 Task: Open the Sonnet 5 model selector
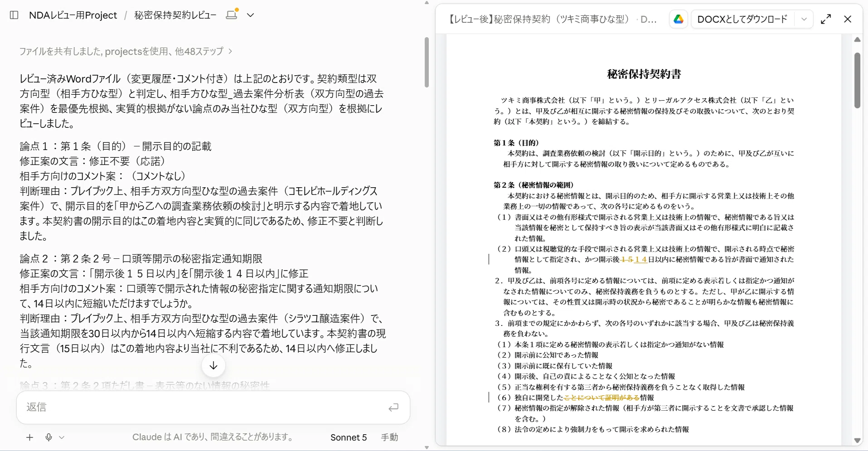click(x=348, y=437)
